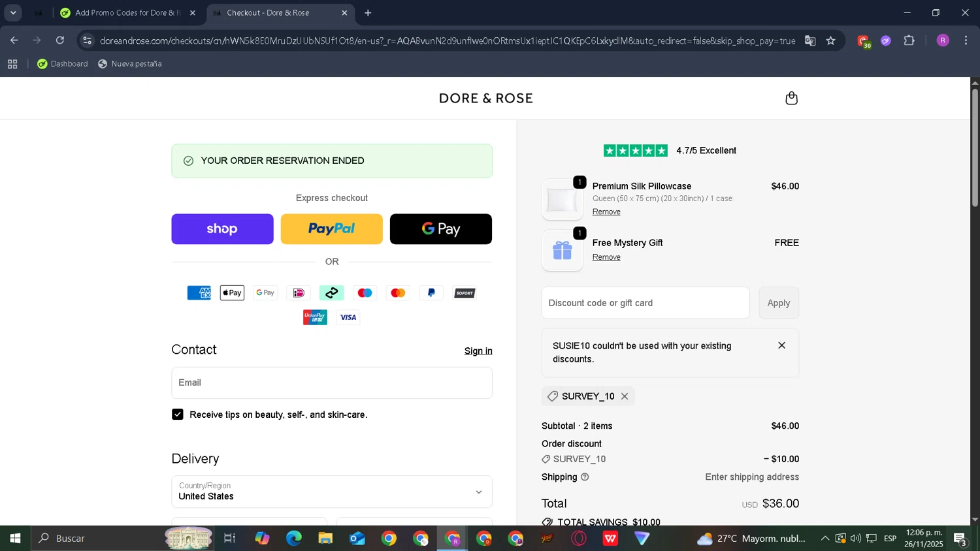Bookmark this page with the star icon
The image size is (980, 551).
(x=830, y=40)
